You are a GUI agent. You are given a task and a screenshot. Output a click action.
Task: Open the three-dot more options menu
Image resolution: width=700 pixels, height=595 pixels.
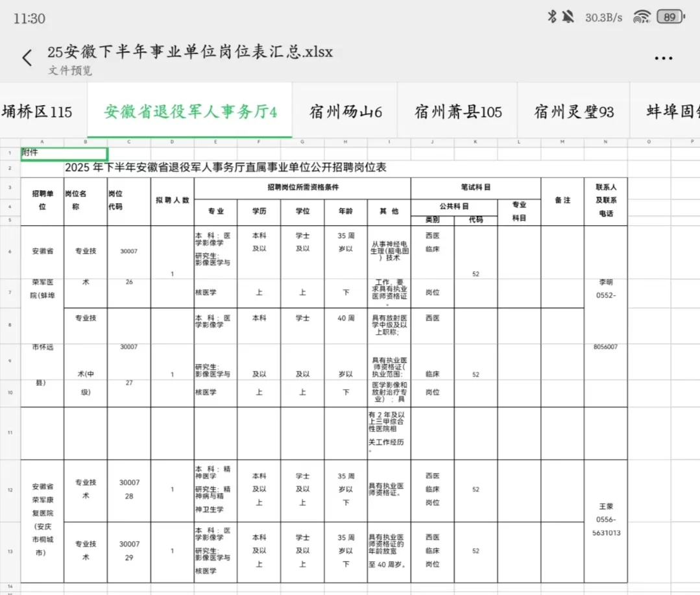tap(664, 58)
